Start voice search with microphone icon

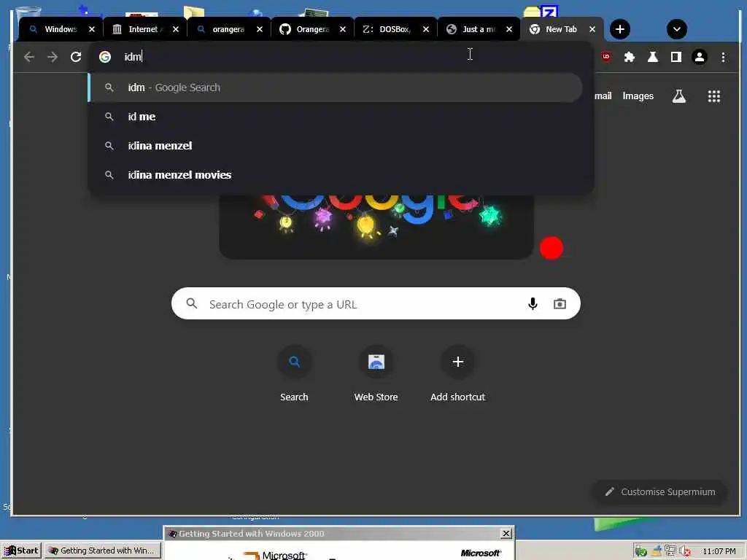click(533, 304)
